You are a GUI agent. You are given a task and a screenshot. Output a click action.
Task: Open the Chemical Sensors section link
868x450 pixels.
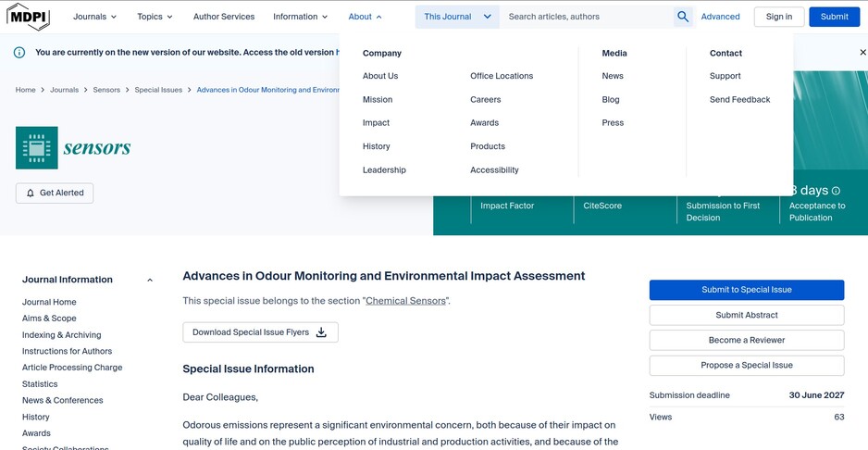tap(405, 301)
